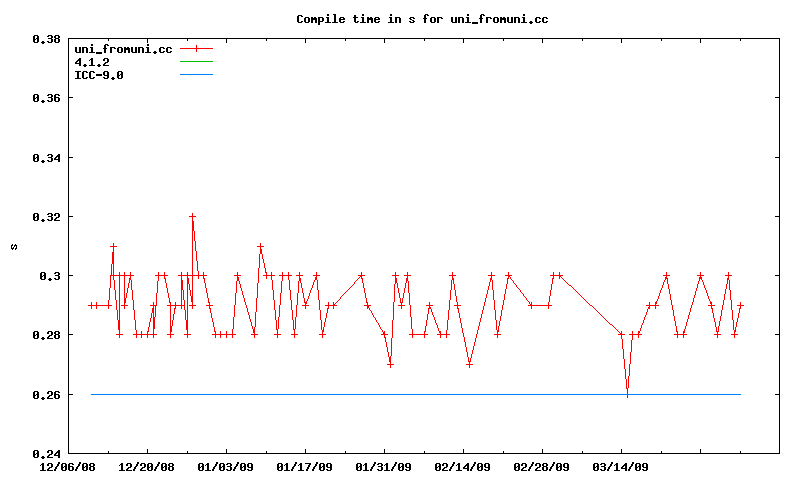Click the 02/14/09 x-axis date label
The height and width of the screenshot is (480, 800).
[x=463, y=466]
